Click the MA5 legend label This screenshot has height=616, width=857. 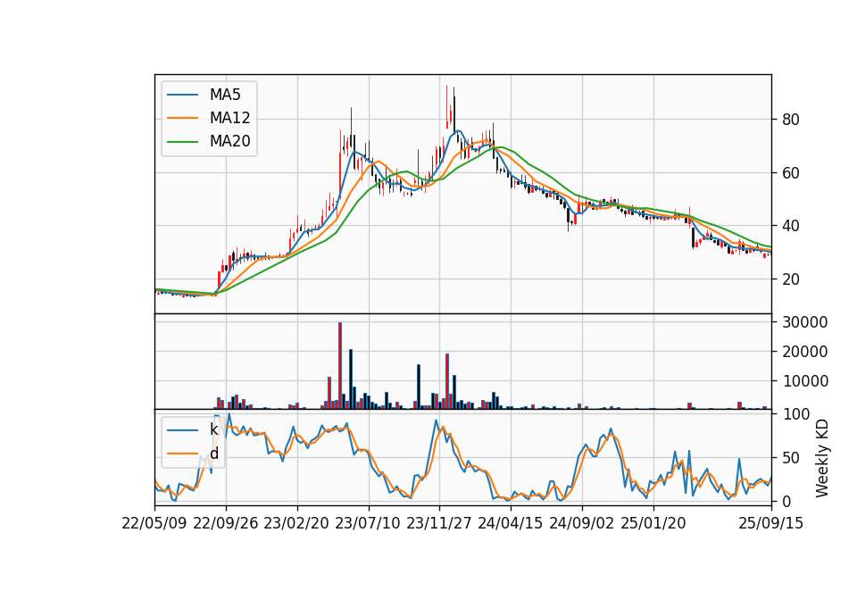(x=225, y=95)
